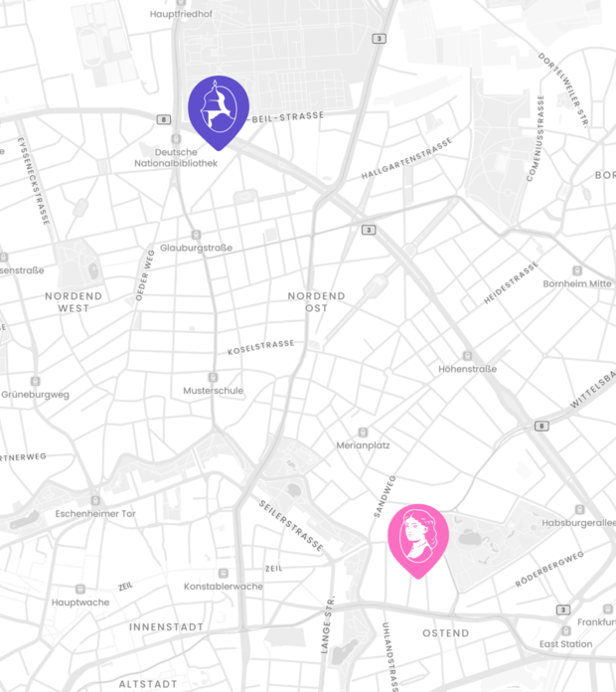Click the Konstablerwache station icon
The width and height of the screenshot is (616, 692).
224,574
